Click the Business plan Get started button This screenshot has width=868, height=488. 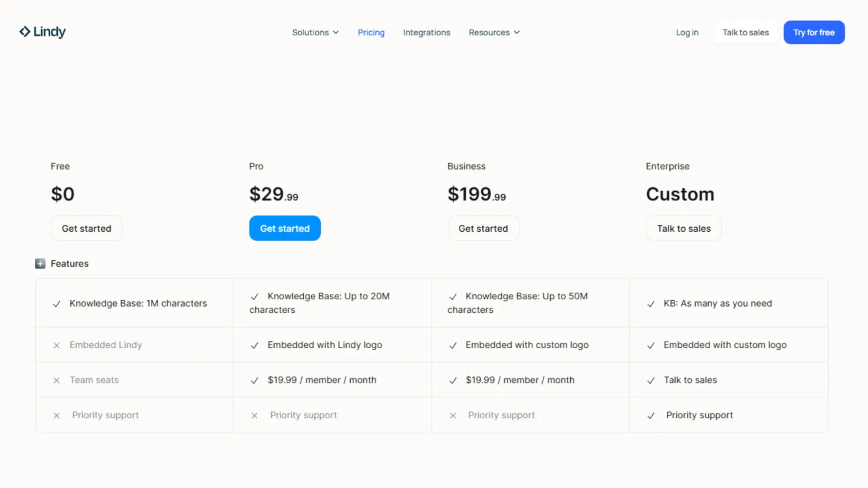(483, 228)
